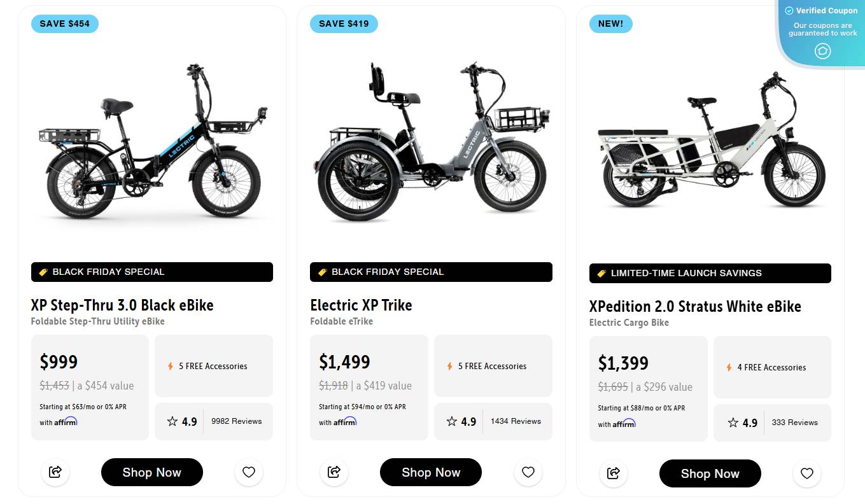This screenshot has width=865, height=504.
Task: Toggle the heart on XPedition 2.0 Stratus White
Action: pyautogui.click(x=806, y=473)
